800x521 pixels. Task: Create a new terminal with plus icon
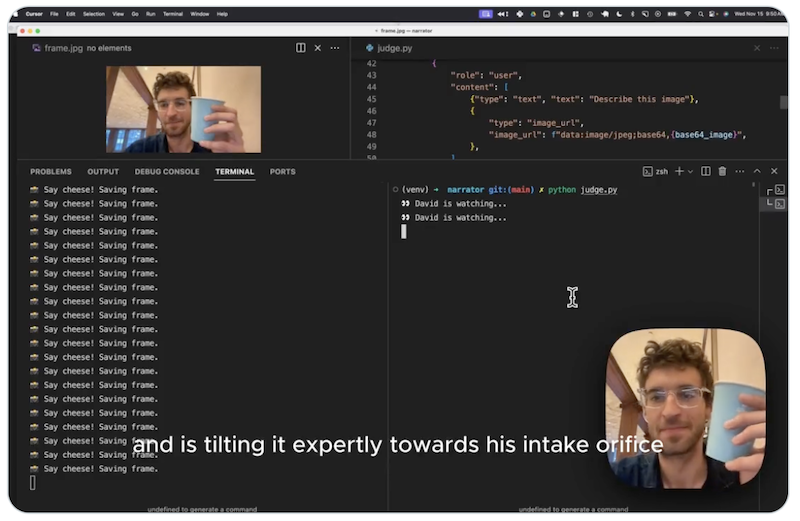pyautogui.click(x=679, y=171)
